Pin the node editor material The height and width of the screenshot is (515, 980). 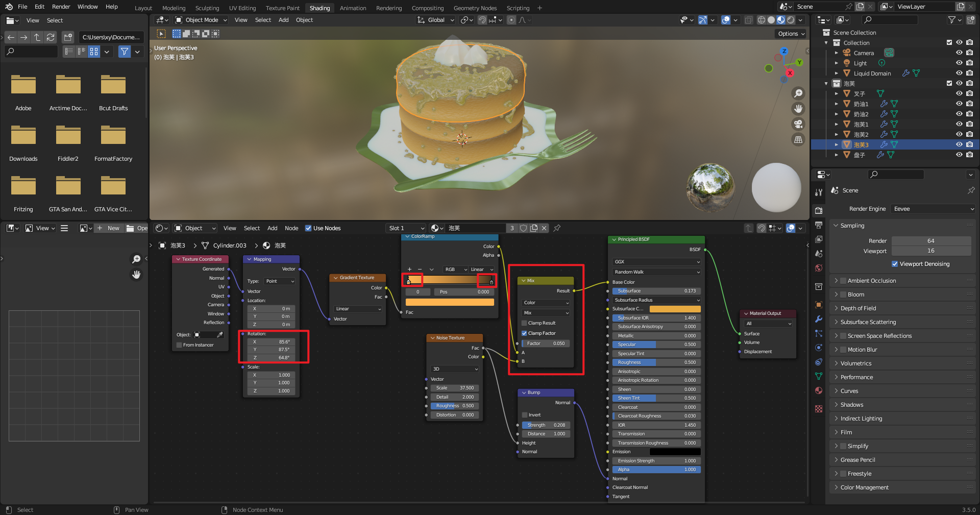coord(557,228)
